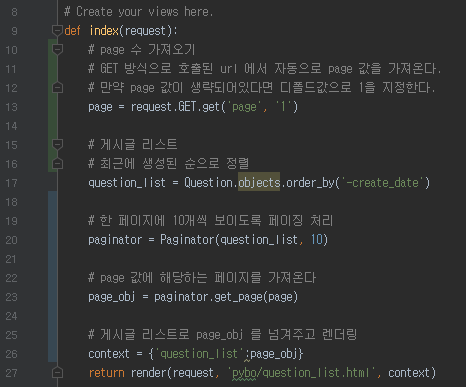
Task: Click question_list variable assigned on line 17
Action: point(127,183)
